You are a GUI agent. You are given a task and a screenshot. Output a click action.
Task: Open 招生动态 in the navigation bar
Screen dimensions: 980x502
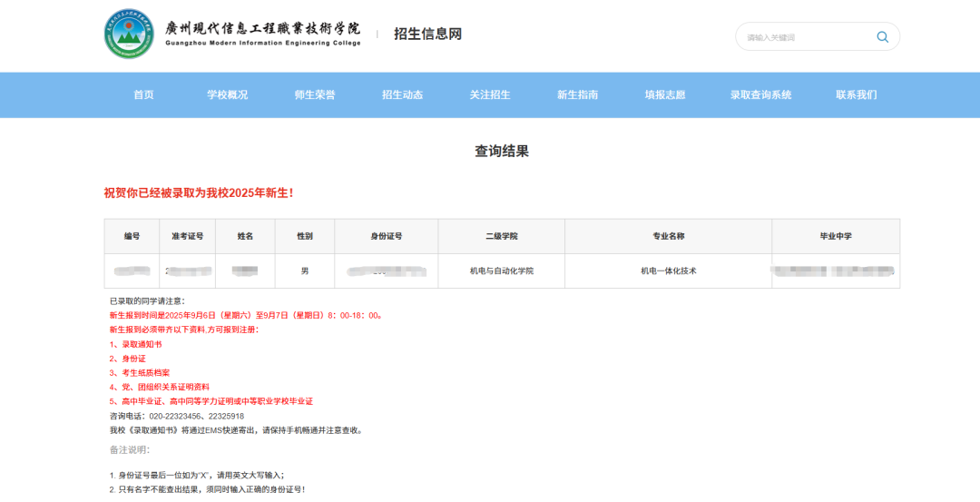point(403,95)
